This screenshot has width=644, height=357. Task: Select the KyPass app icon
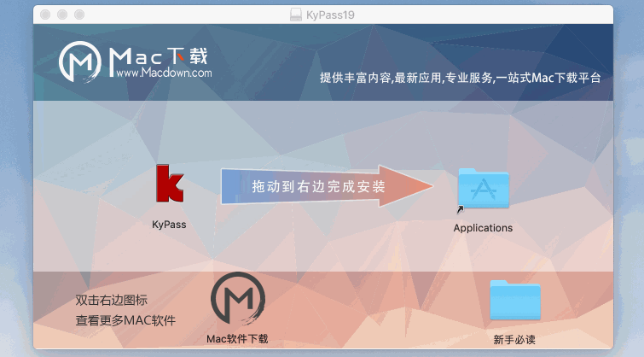170,184
